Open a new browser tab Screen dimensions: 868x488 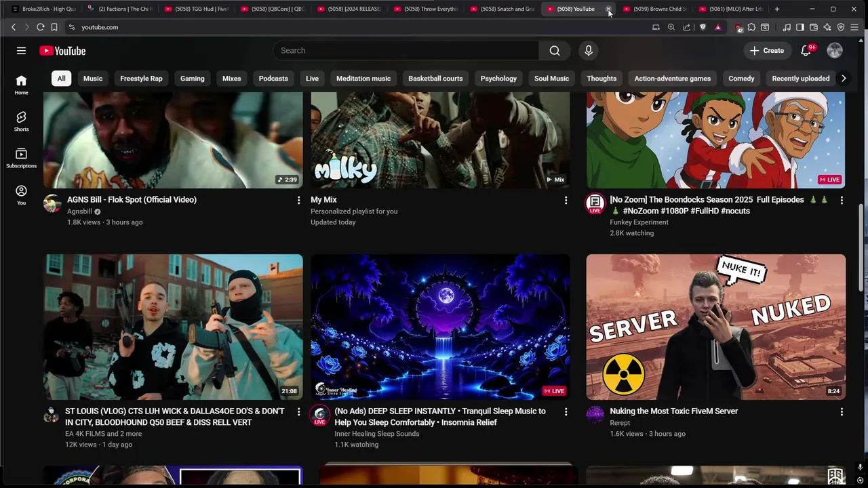coord(777,9)
